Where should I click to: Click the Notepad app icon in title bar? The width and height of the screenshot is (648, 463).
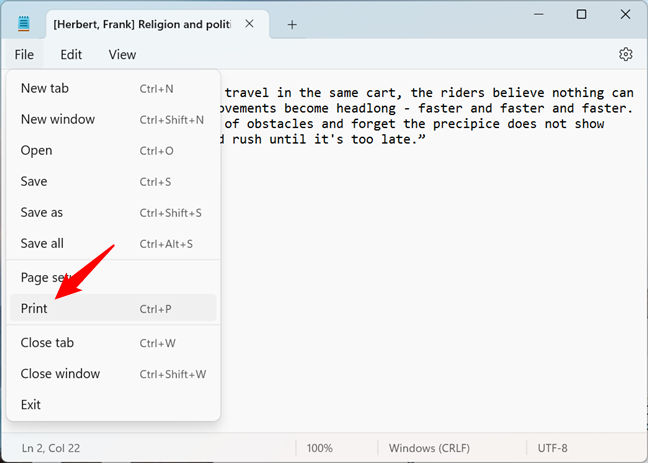click(x=24, y=24)
